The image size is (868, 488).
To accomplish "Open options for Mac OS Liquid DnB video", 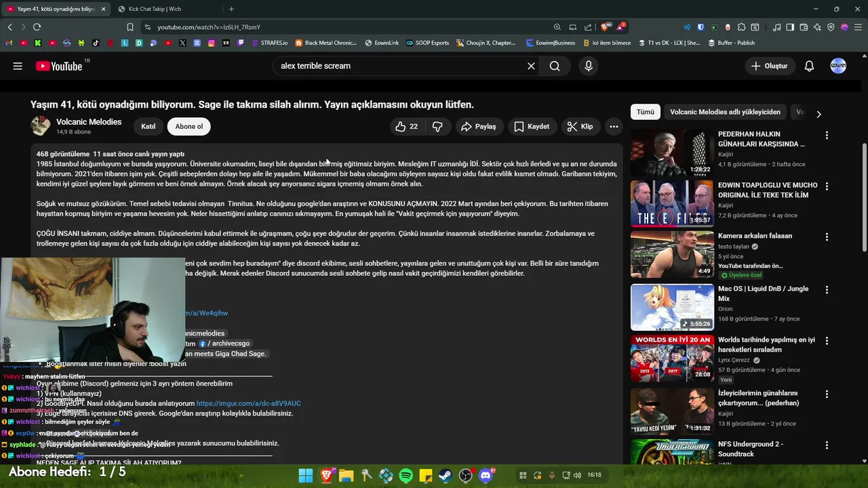I will click(826, 289).
